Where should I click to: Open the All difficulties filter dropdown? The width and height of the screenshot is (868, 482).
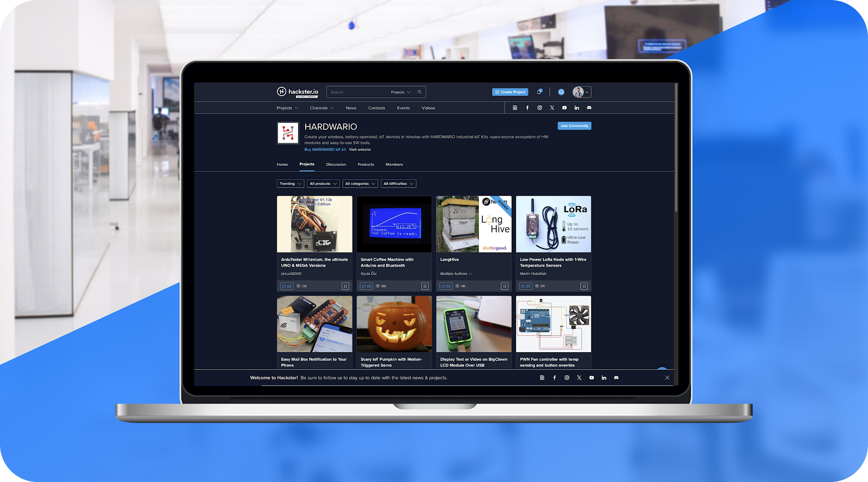398,184
